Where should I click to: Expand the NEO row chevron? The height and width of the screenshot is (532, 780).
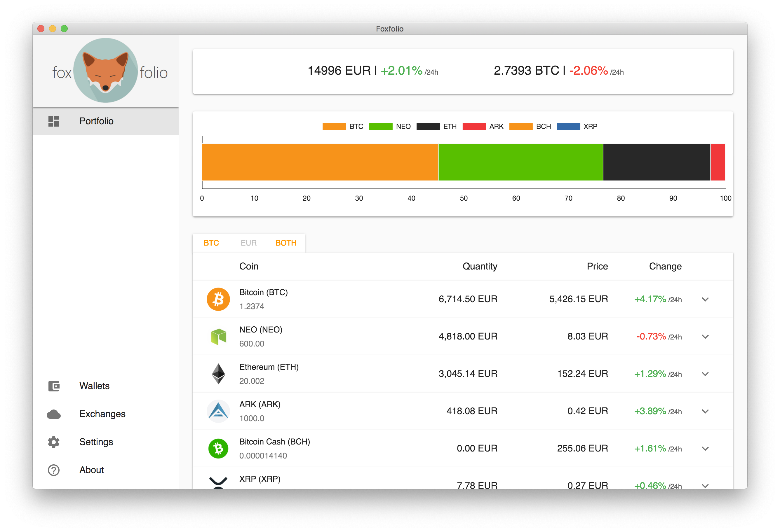click(x=705, y=337)
